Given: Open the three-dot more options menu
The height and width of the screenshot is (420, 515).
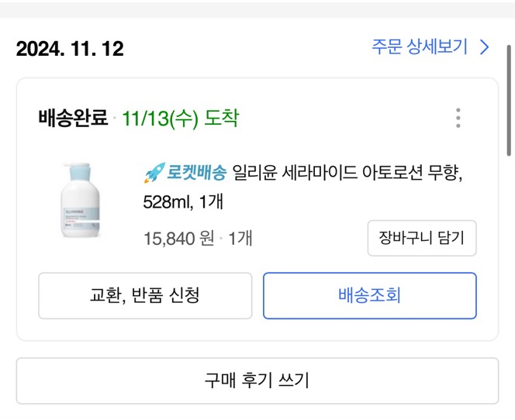Looking at the screenshot, I should [x=458, y=118].
